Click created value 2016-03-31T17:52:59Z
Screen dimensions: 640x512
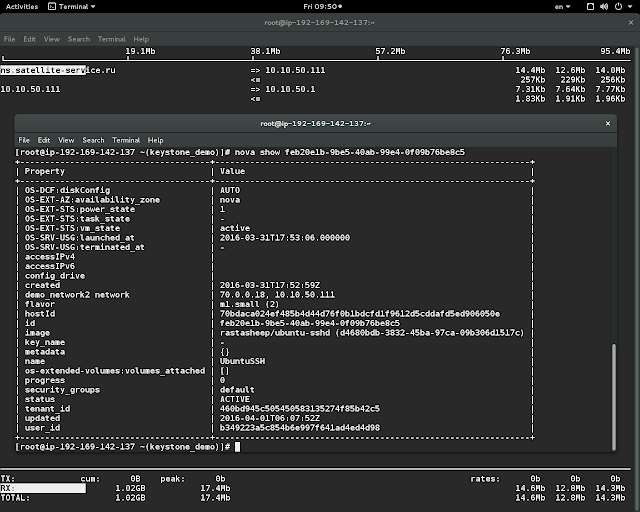[270, 285]
